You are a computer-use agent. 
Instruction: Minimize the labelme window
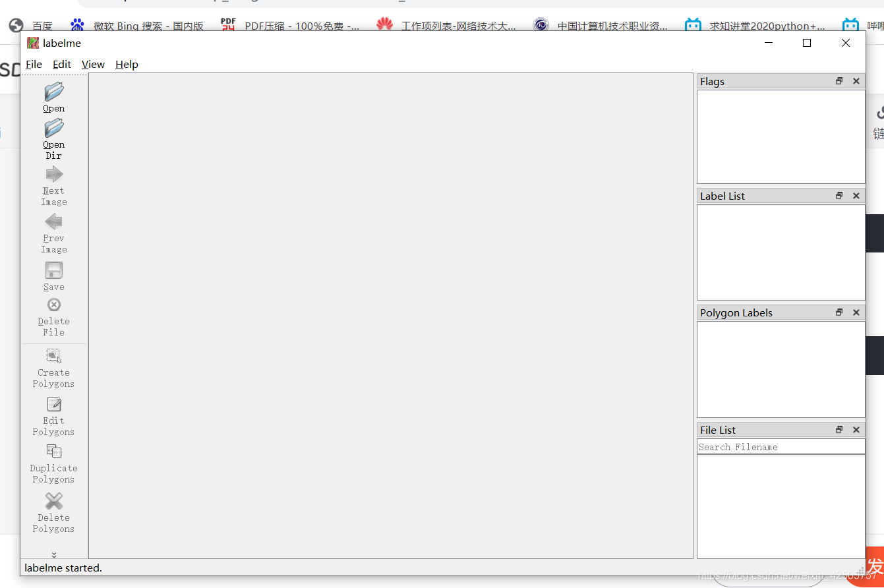coord(769,43)
